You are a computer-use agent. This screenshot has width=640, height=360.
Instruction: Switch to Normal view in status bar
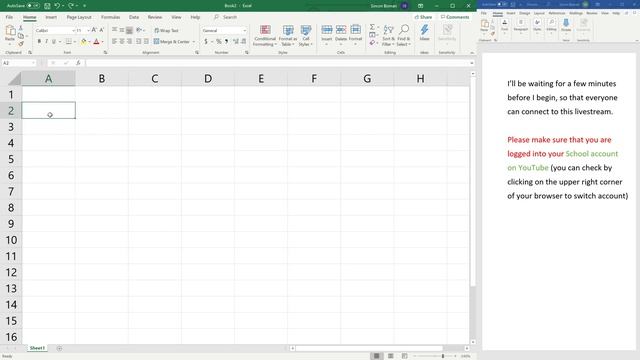pos(376,356)
